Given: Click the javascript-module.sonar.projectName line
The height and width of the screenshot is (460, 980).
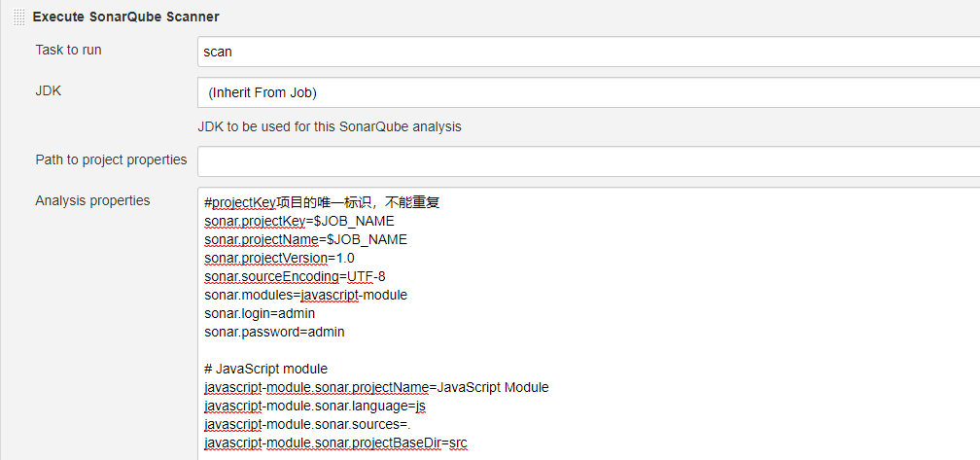Looking at the screenshot, I should click(x=376, y=387).
